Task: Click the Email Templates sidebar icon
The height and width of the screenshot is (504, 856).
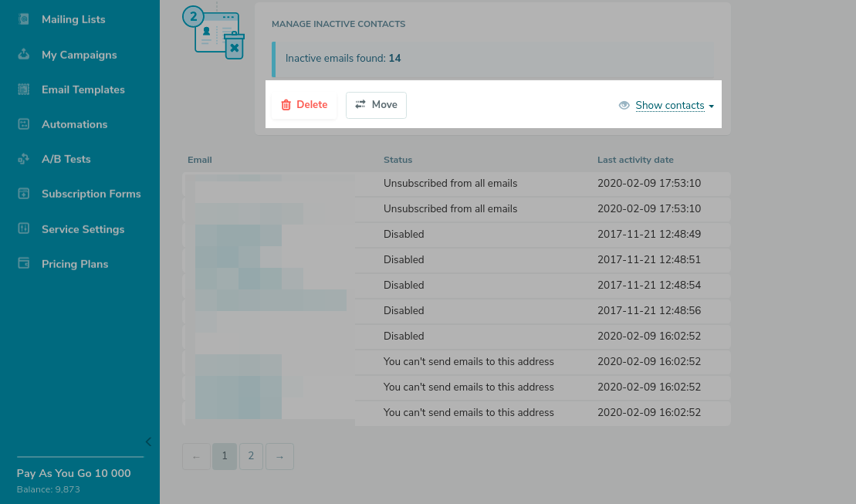Action: point(22,90)
